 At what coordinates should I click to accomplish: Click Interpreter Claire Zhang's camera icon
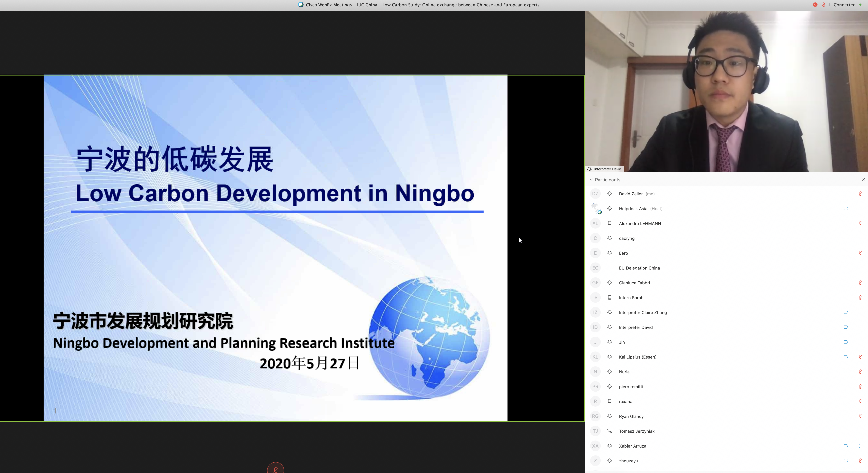pyautogui.click(x=846, y=312)
